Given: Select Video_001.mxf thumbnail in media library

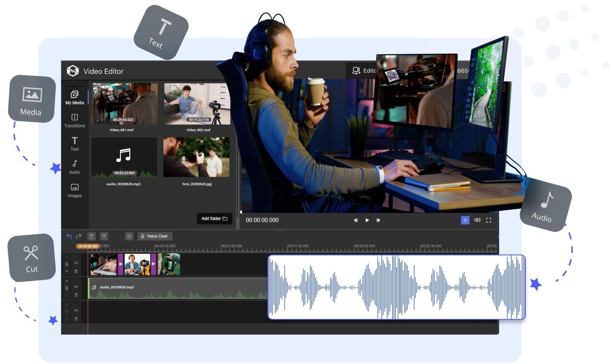Looking at the screenshot, I should coord(125,104).
